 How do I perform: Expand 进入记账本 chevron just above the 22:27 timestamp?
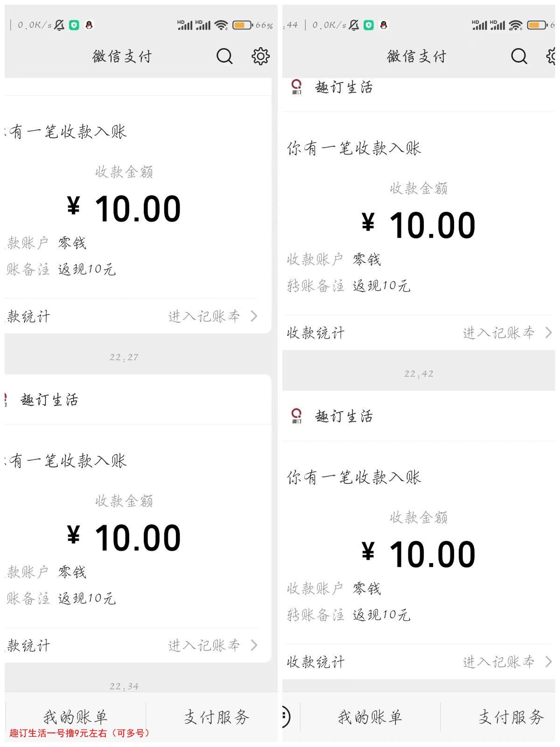pyautogui.click(x=254, y=316)
